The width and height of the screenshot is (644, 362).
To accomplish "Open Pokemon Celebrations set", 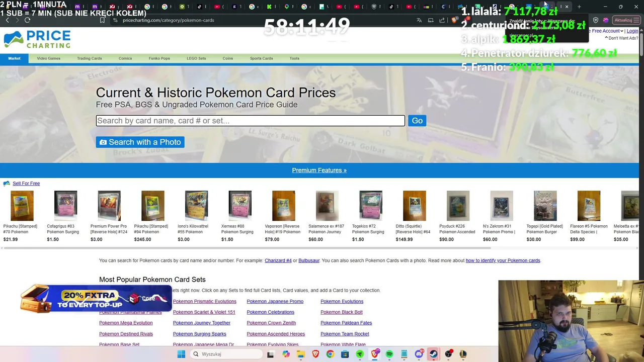I will coord(270,312).
